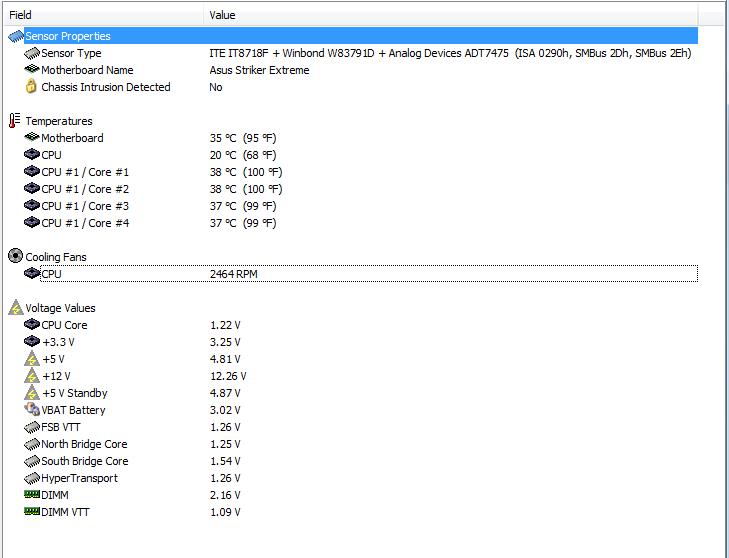This screenshot has width=729, height=558.
Task: Click the North Bridge Core chip icon
Action: 32,444
